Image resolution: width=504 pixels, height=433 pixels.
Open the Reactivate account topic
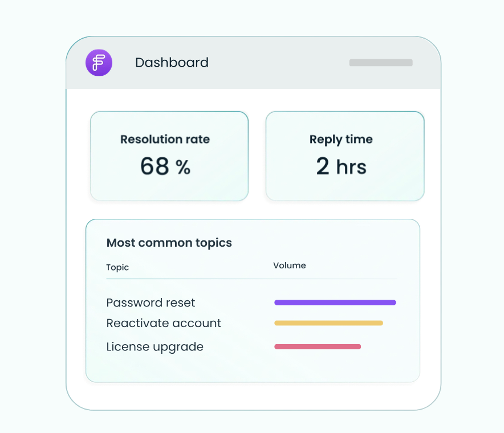pos(164,323)
